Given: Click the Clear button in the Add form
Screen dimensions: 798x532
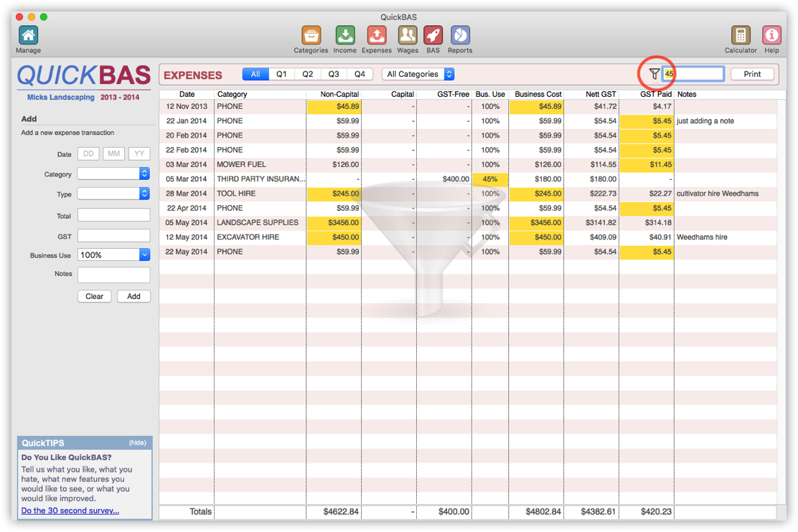Looking at the screenshot, I should click(x=94, y=296).
